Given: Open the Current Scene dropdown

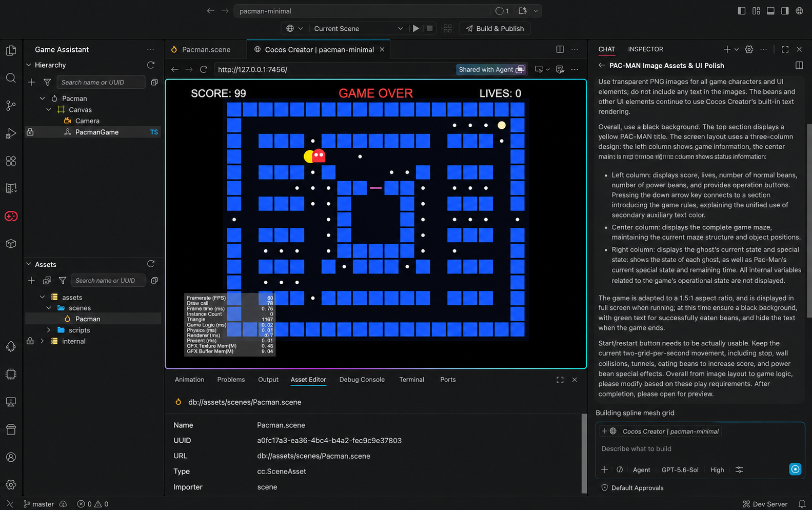Looking at the screenshot, I should click(358, 29).
